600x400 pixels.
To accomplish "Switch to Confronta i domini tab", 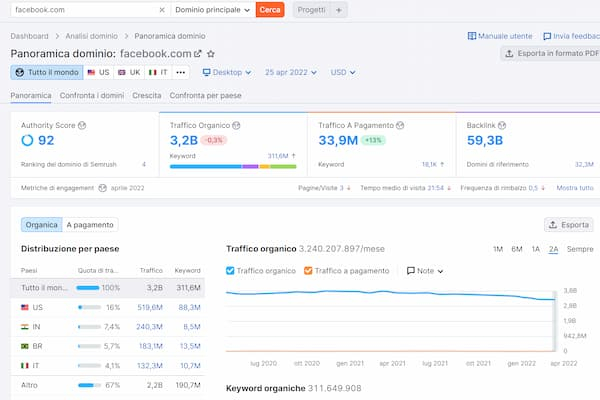I will [92, 95].
